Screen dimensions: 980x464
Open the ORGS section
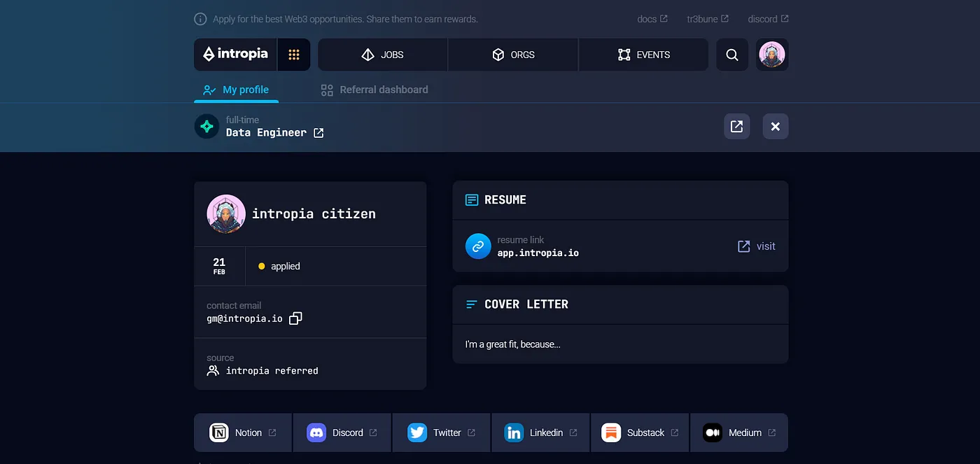click(x=513, y=55)
